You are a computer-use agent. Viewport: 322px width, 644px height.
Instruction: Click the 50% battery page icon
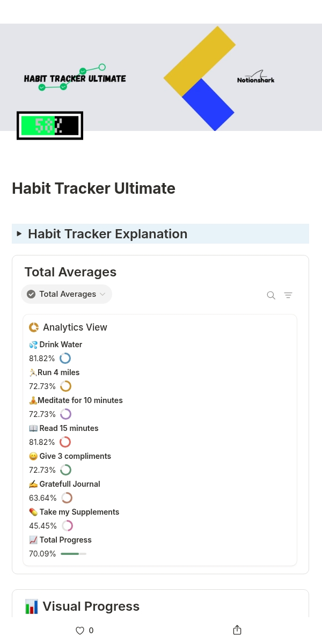tap(50, 126)
